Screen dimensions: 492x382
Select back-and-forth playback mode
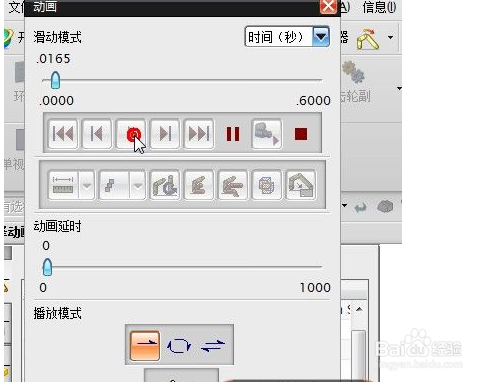213,346
